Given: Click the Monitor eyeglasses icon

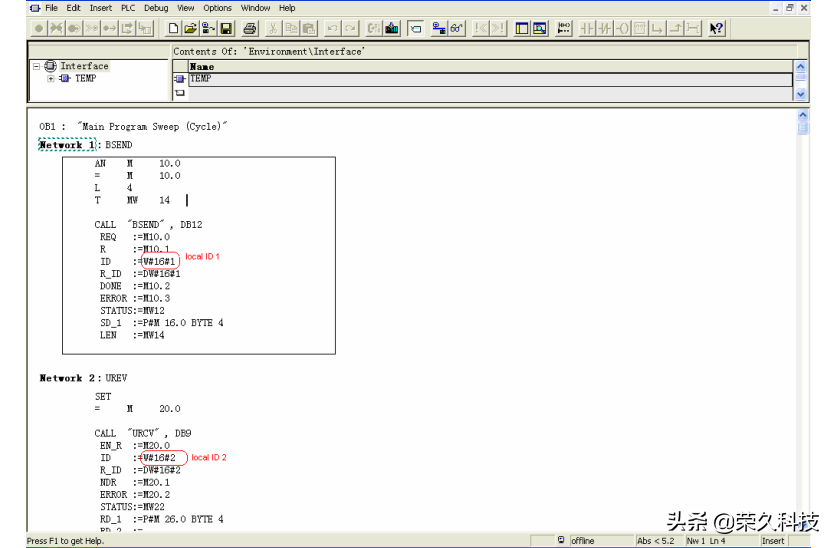Looking at the screenshot, I should pyautogui.click(x=456, y=29).
